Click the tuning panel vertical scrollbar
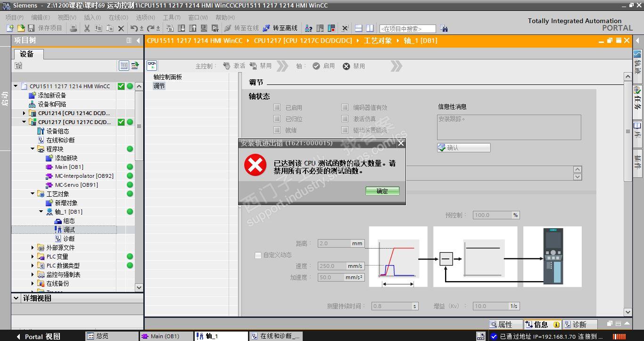644x341 pixels. pyautogui.click(x=627, y=194)
